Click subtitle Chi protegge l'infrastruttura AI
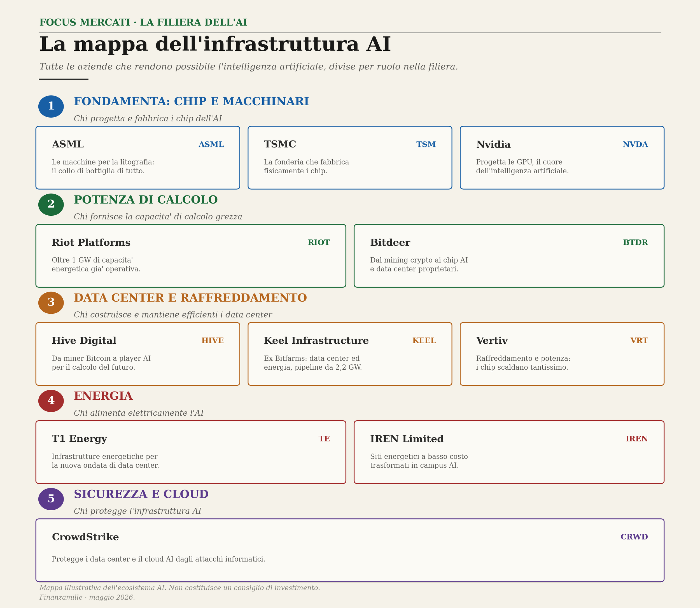The image size is (700, 608). pos(137,511)
